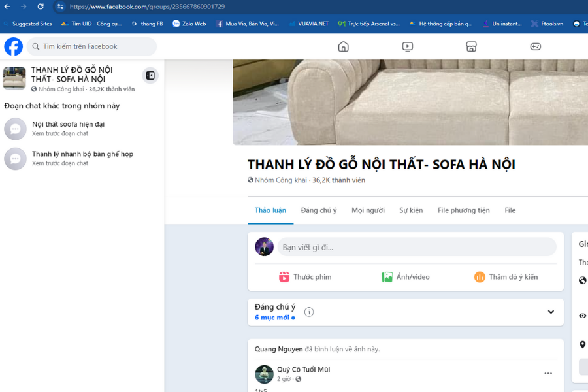This screenshot has width=588, height=392.
Task: Open the Facebook home icon
Action: click(x=343, y=46)
